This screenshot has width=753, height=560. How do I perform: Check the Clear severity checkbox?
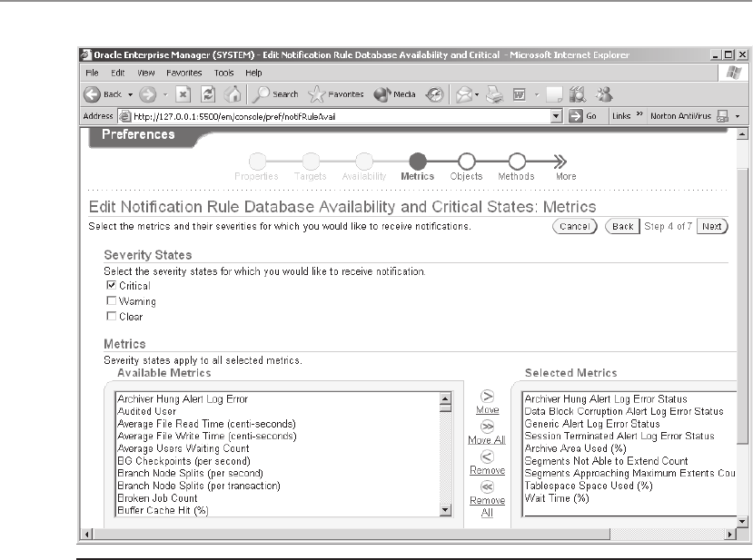point(112,316)
